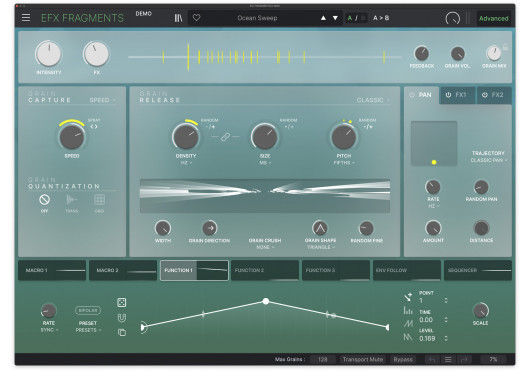Load the previous preset with up arrow
The image size is (530, 371).
coord(323,18)
